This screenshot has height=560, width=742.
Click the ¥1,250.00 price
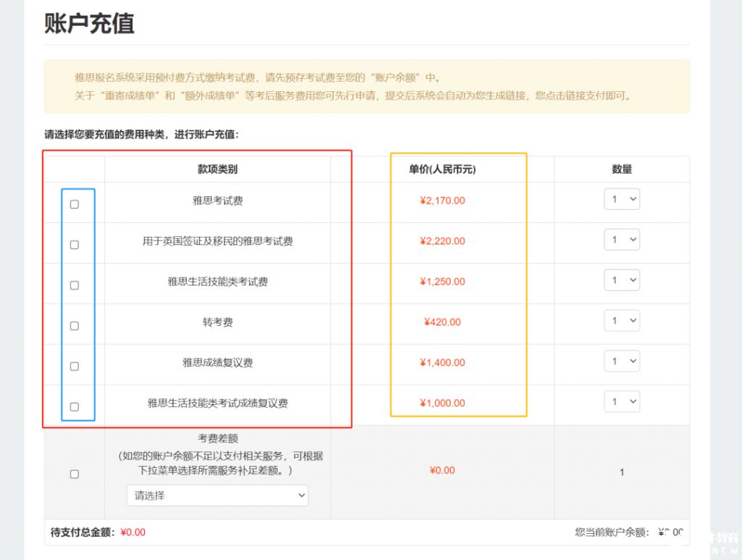point(443,282)
